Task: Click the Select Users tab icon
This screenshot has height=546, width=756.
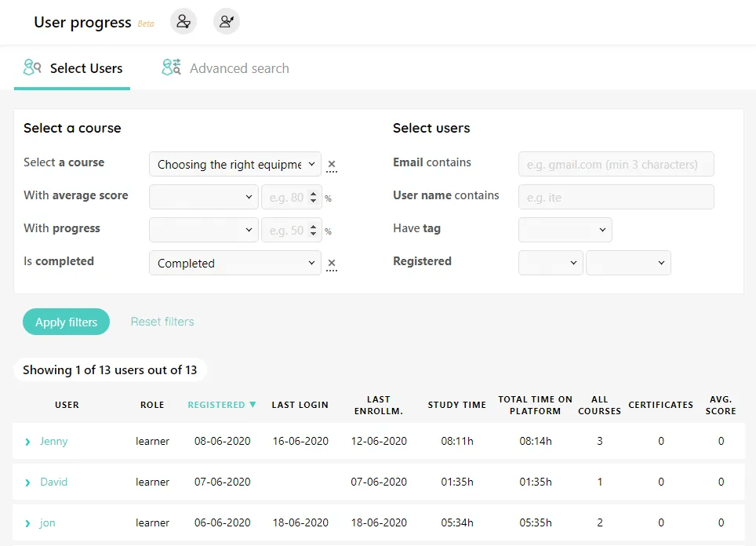Action: coord(32,67)
